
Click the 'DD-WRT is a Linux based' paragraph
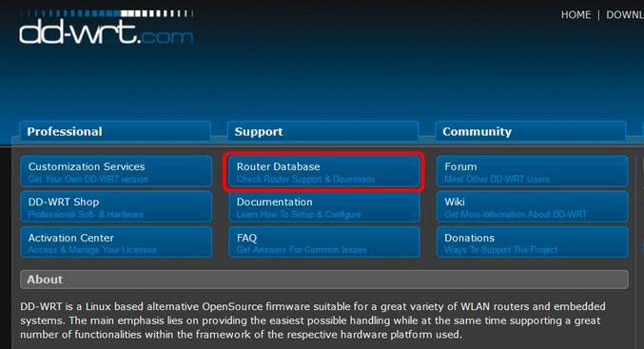[x=313, y=320]
